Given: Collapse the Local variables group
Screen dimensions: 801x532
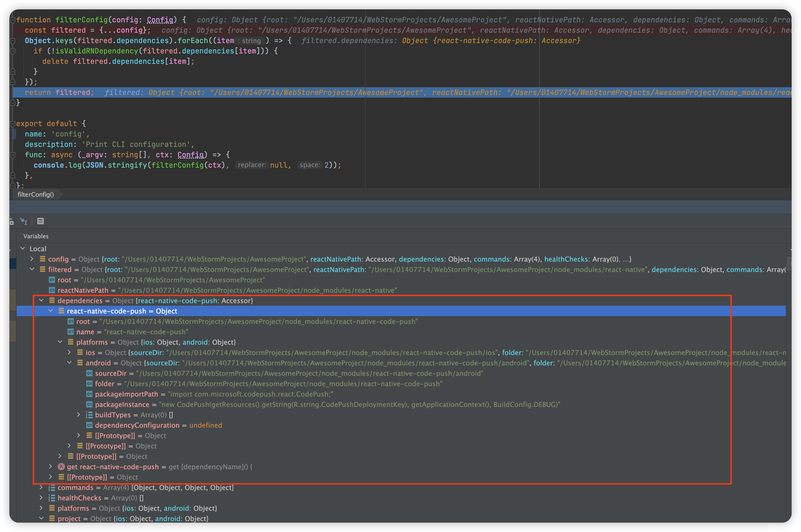Looking at the screenshot, I should [23, 248].
